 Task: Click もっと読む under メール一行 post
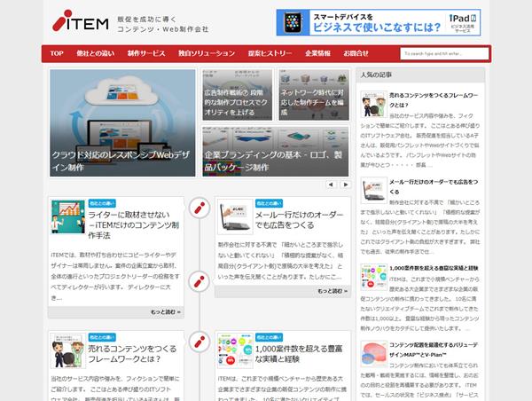pos(332,291)
